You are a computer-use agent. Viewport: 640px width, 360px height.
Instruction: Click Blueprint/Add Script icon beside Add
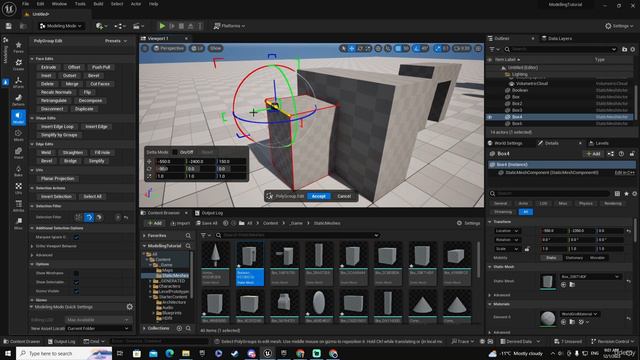(x=611, y=154)
